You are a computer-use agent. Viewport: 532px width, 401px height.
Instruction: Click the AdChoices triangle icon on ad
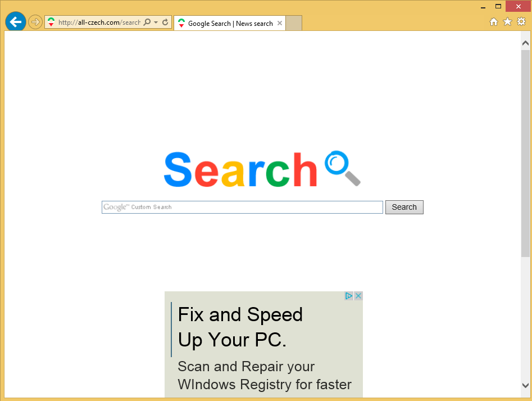(348, 296)
